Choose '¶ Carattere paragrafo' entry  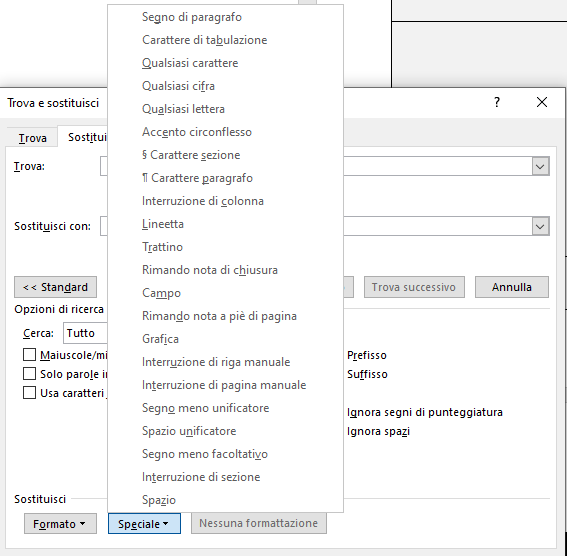[225, 178]
